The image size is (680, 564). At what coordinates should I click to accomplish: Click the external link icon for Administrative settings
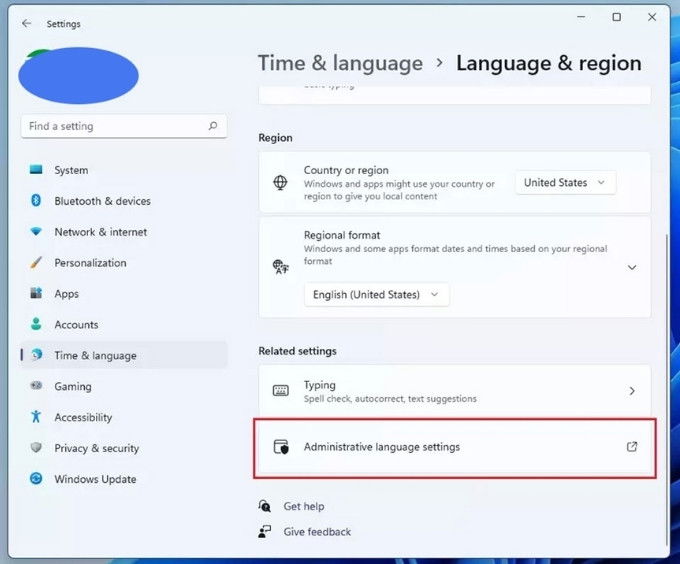pyautogui.click(x=632, y=447)
